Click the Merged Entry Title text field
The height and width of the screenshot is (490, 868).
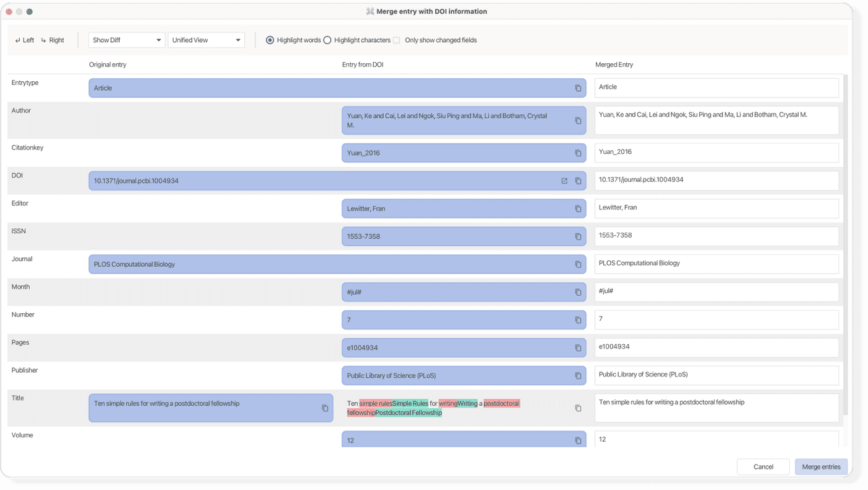[716, 408]
